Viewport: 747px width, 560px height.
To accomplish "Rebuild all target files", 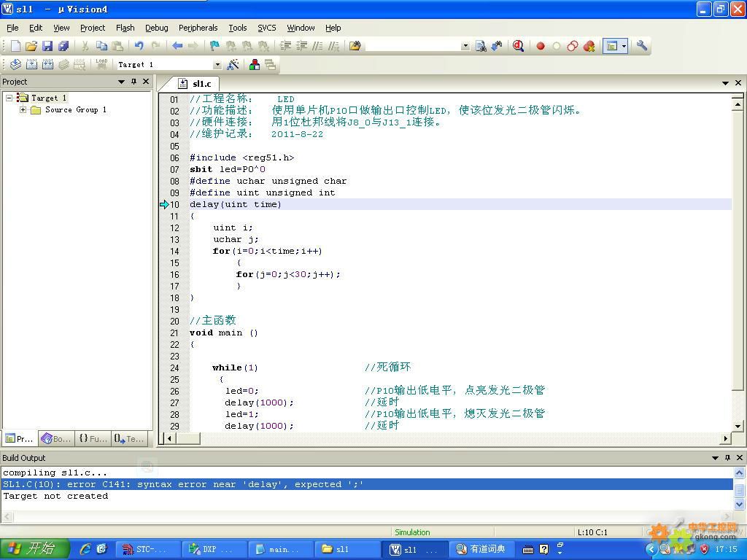I will pos(47,64).
